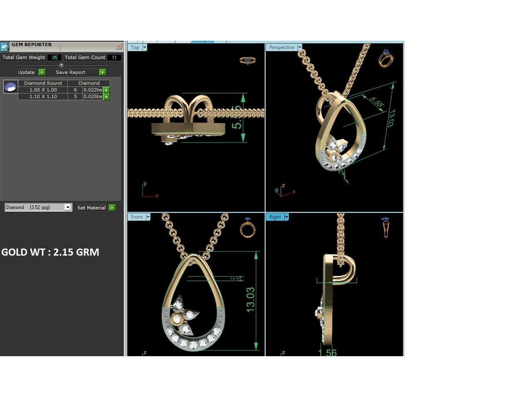
Task: Click quantity 6 in gem table
Action: (75, 90)
